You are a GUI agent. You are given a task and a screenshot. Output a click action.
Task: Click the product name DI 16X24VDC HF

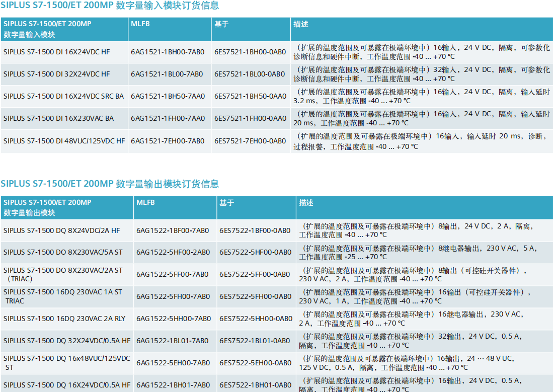[57, 52]
